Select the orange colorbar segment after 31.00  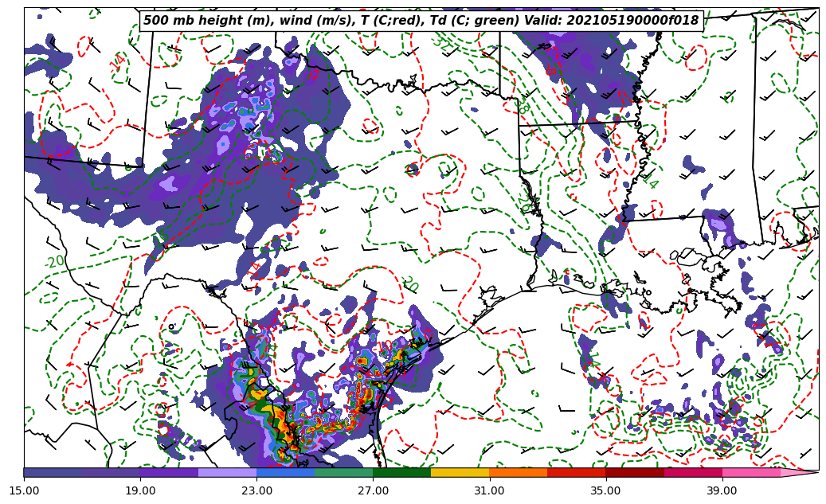pyautogui.click(x=518, y=472)
